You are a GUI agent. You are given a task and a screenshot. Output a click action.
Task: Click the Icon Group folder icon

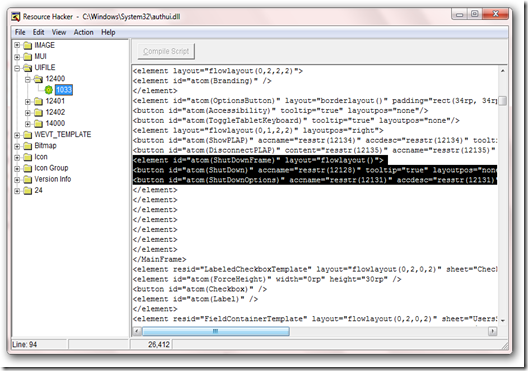coord(28,168)
